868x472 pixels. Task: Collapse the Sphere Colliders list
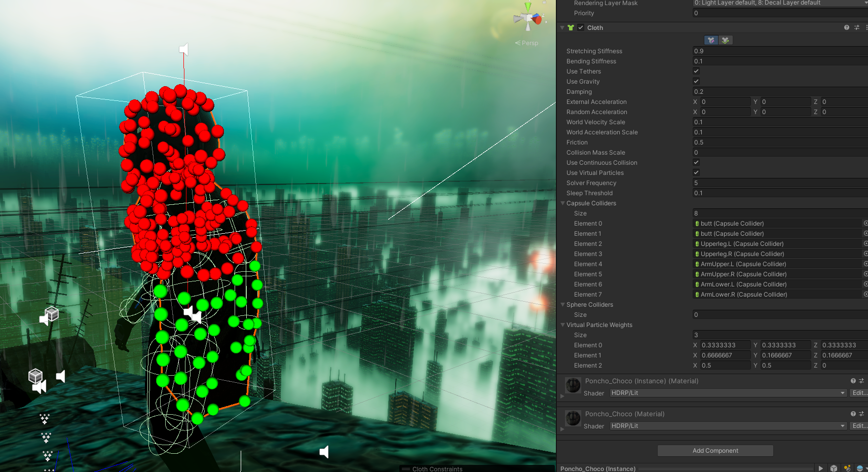tap(562, 305)
